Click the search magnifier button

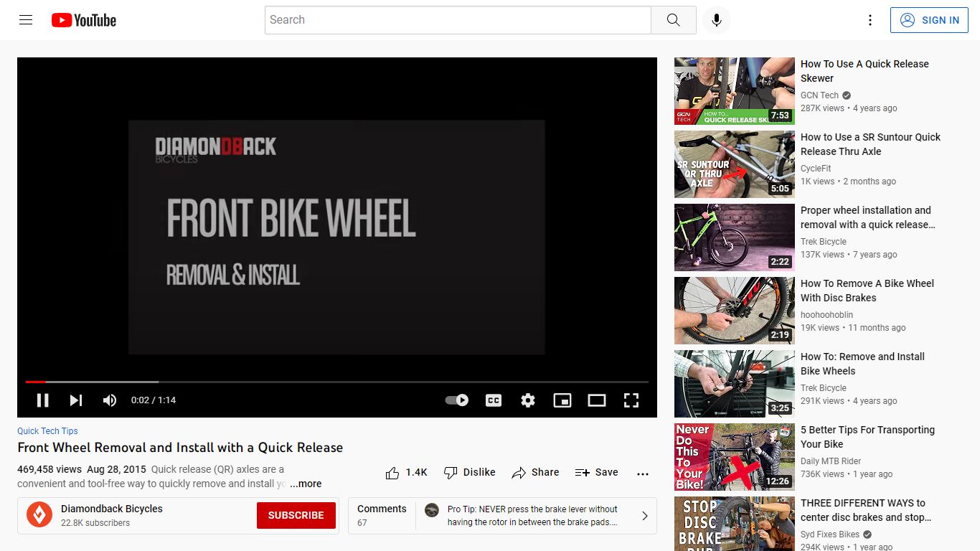pos(673,20)
